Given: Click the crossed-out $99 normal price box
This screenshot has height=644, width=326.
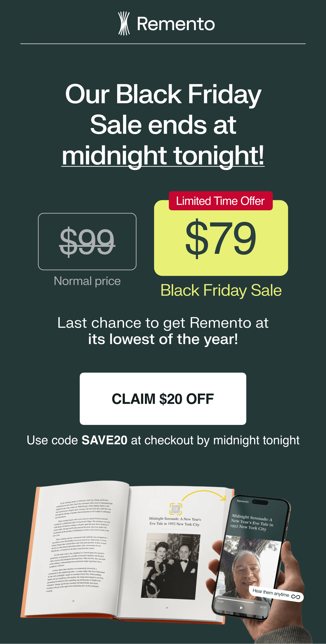Looking at the screenshot, I should click(x=87, y=241).
